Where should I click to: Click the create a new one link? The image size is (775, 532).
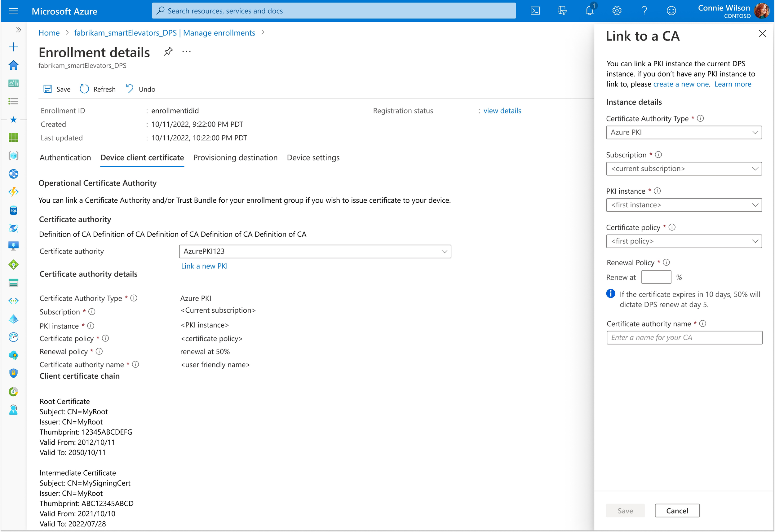pos(681,84)
